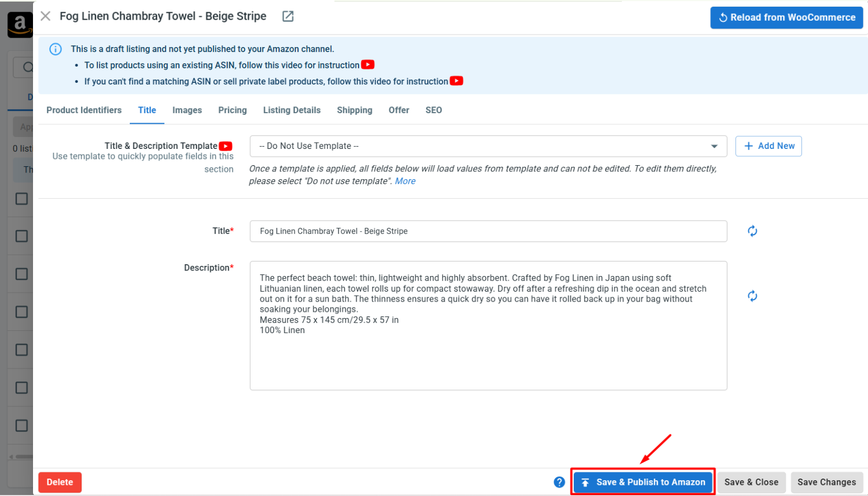Click the background page search box
868x496 pixels.
click(x=23, y=68)
